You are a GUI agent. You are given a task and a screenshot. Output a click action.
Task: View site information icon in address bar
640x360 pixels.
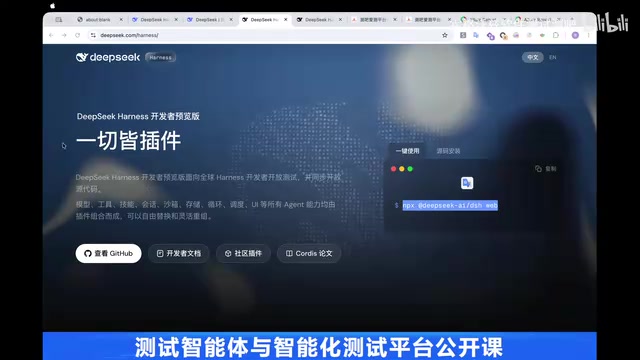pos(93,36)
